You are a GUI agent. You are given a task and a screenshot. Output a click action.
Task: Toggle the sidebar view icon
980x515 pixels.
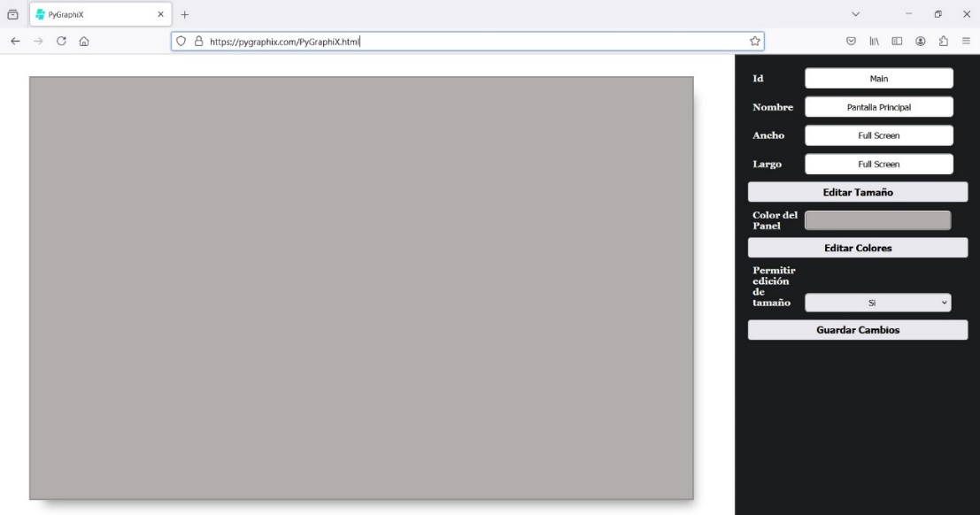(x=897, y=41)
